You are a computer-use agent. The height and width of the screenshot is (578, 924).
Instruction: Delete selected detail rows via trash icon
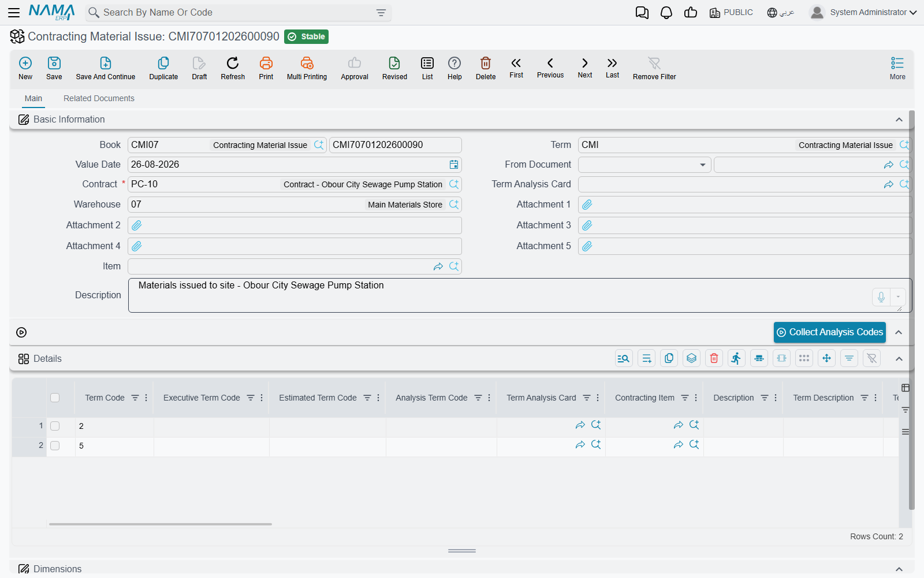[x=714, y=358]
